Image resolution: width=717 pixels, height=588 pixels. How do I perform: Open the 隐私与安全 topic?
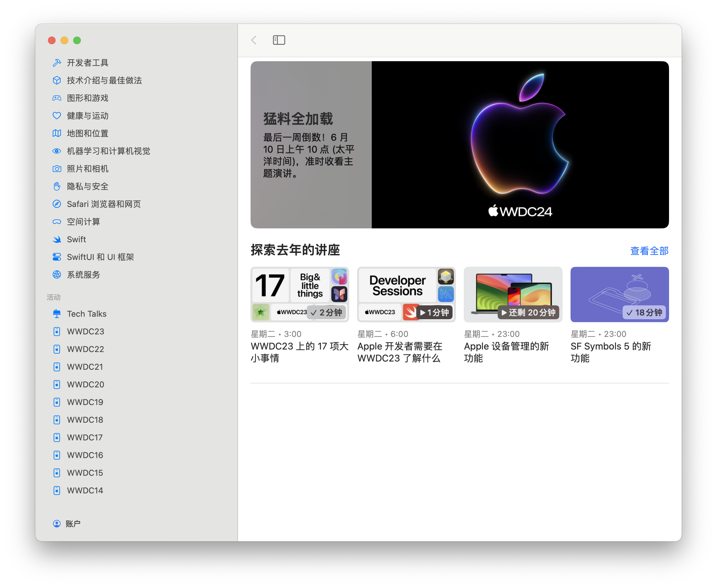click(x=87, y=186)
